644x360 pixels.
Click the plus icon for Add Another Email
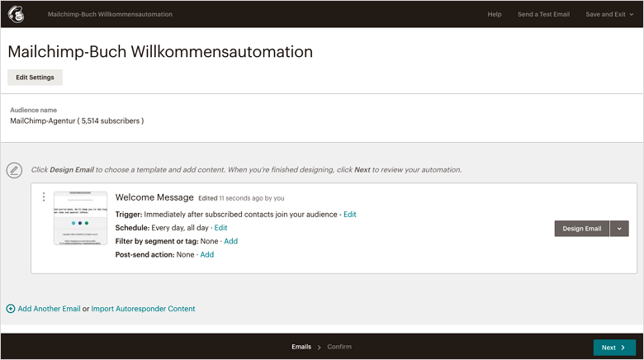[11, 309]
